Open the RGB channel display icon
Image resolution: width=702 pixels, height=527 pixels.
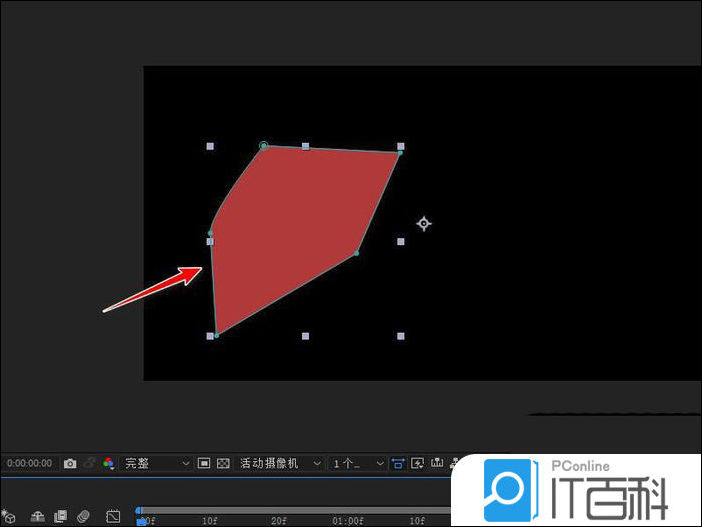[108, 463]
